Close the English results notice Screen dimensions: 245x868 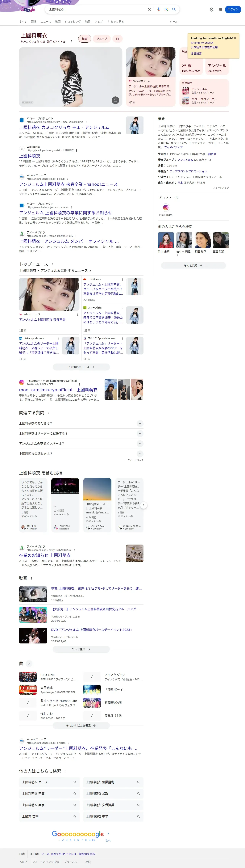pyautogui.click(x=235, y=38)
